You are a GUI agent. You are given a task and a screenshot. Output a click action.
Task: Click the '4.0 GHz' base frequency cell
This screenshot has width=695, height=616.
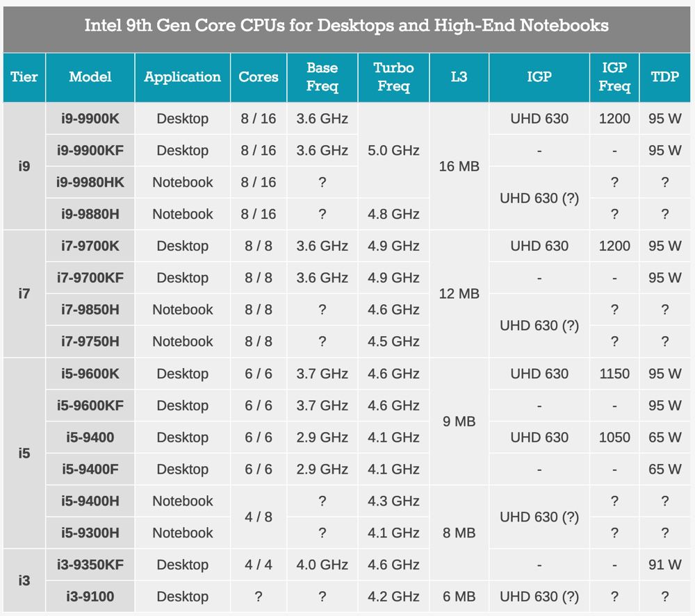(x=322, y=565)
